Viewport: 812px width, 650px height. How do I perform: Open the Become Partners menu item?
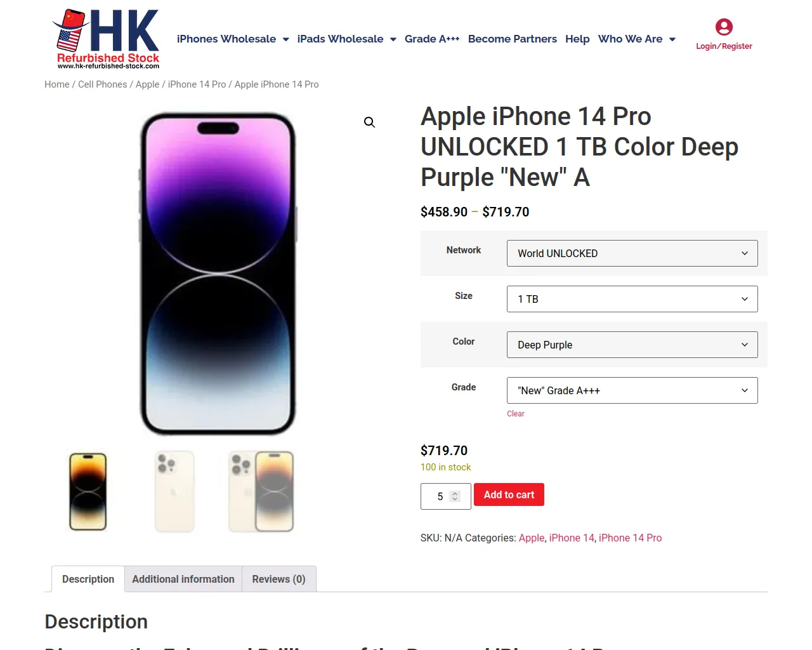point(512,39)
